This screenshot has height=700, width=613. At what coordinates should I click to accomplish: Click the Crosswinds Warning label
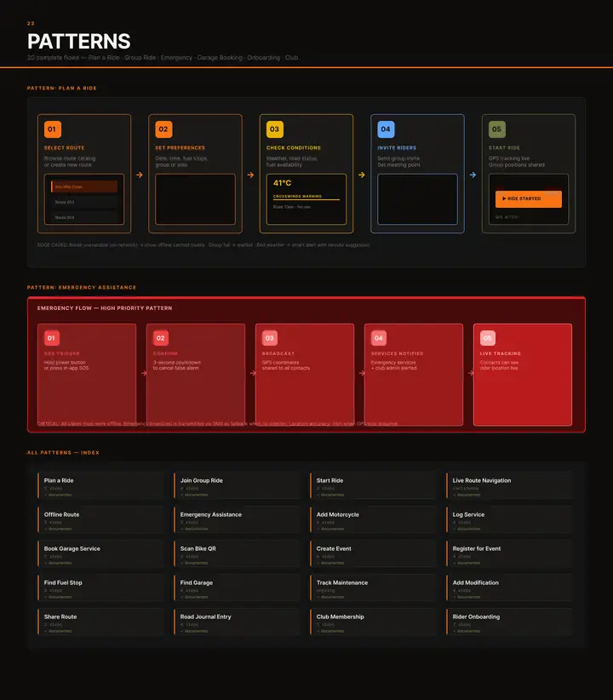pos(297,197)
